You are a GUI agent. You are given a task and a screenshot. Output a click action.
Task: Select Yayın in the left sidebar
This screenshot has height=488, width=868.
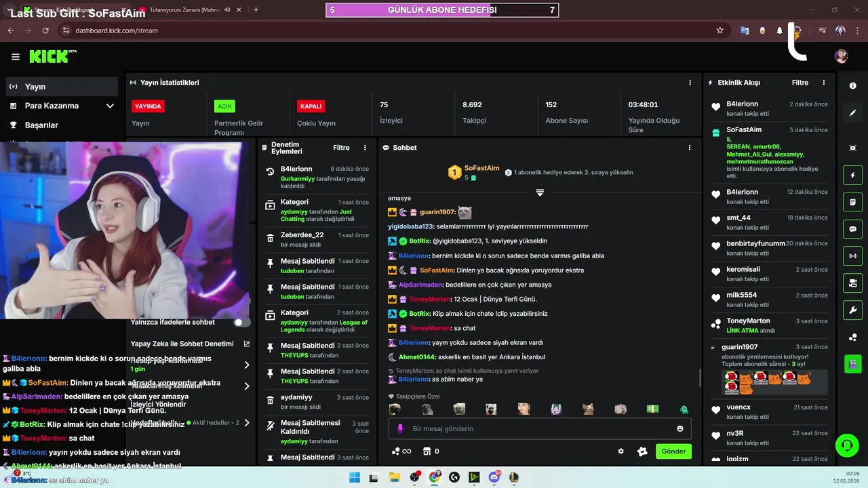pos(62,87)
